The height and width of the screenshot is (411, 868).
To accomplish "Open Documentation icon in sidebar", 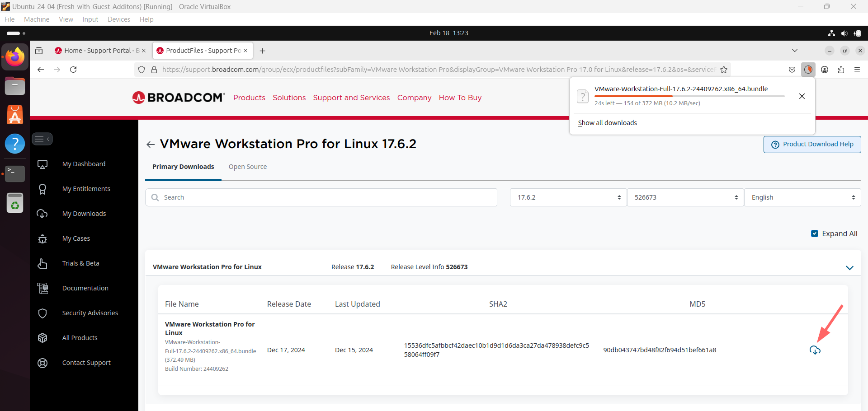I will point(42,288).
